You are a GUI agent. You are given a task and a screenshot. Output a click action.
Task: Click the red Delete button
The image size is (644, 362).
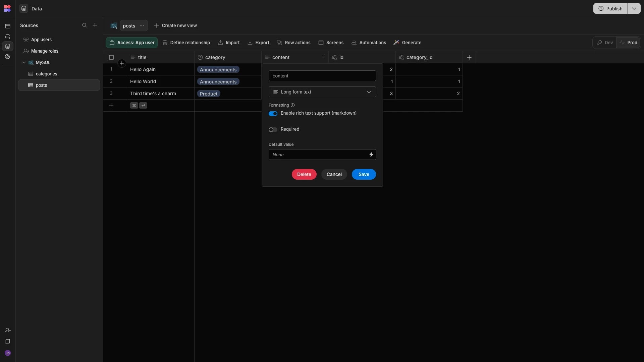(x=304, y=174)
